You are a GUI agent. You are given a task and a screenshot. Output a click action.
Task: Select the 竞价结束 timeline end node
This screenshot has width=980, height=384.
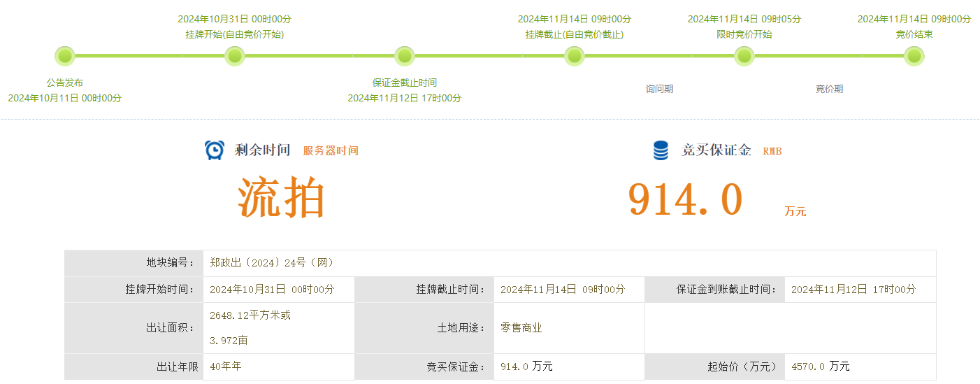(914, 56)
